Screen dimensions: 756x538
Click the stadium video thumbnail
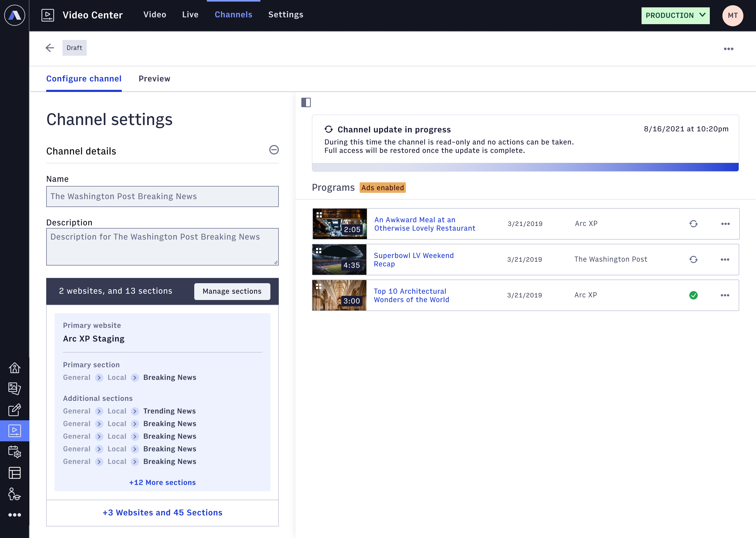tap(339, 259)
